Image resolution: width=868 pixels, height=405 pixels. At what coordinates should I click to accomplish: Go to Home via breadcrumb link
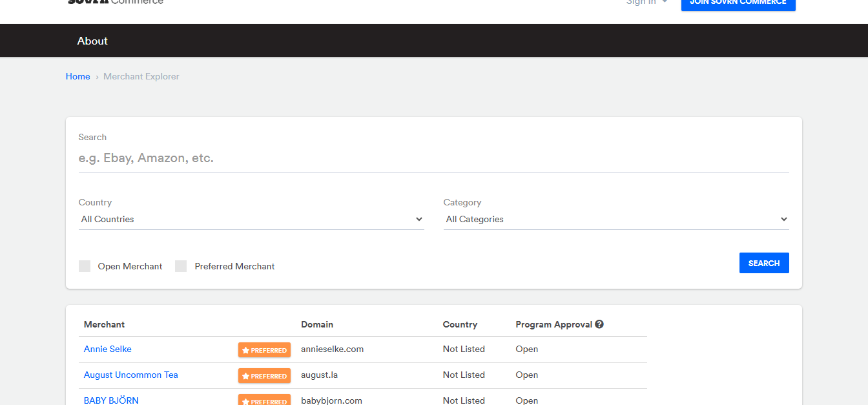click(x=77, y=76)
